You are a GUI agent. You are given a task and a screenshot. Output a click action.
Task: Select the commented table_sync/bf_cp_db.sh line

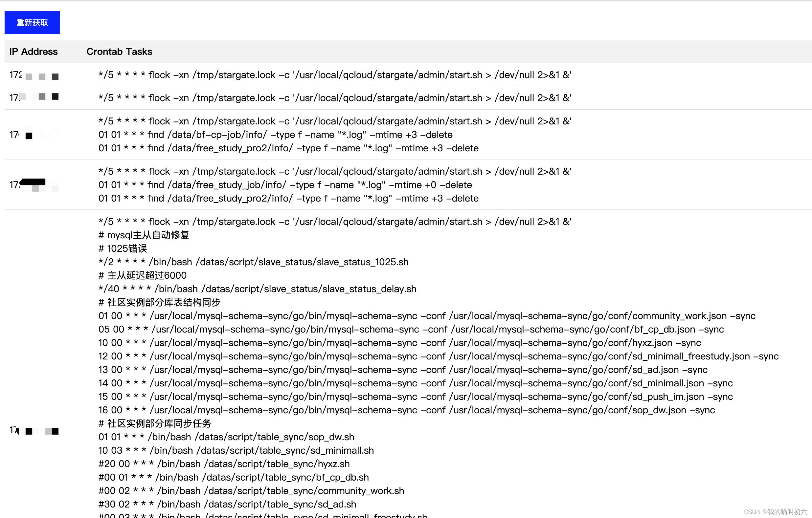(234, 478)
